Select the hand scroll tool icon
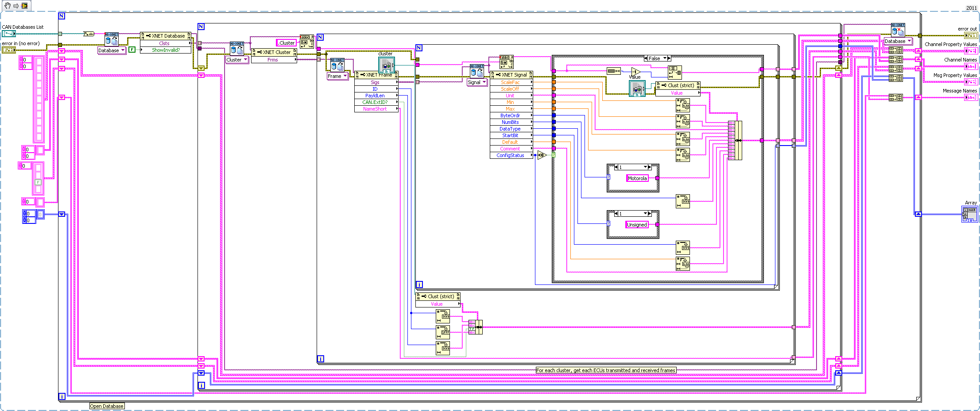 pos(8,6)
